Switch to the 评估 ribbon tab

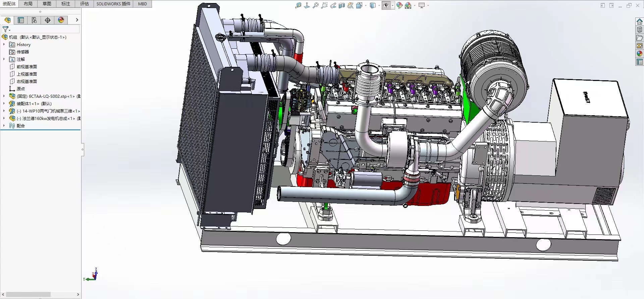pyautogui.click(x=85, y=4)
